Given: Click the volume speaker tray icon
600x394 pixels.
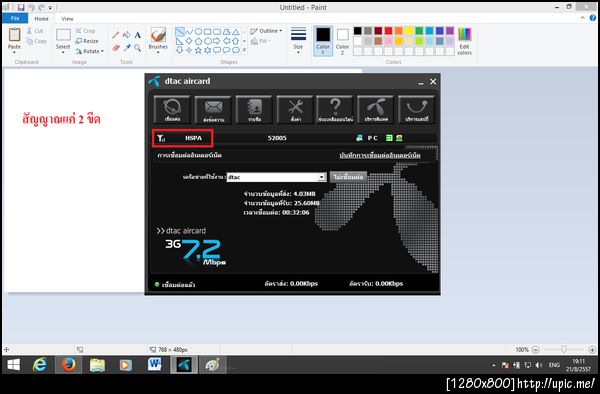Looking at the screenshot, I should click(x=539, y=365).
